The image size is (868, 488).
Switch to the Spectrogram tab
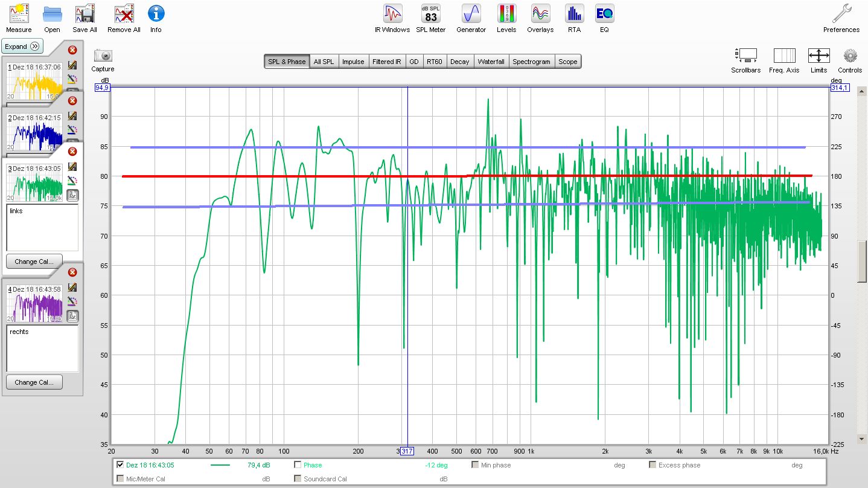pos(531,62)
